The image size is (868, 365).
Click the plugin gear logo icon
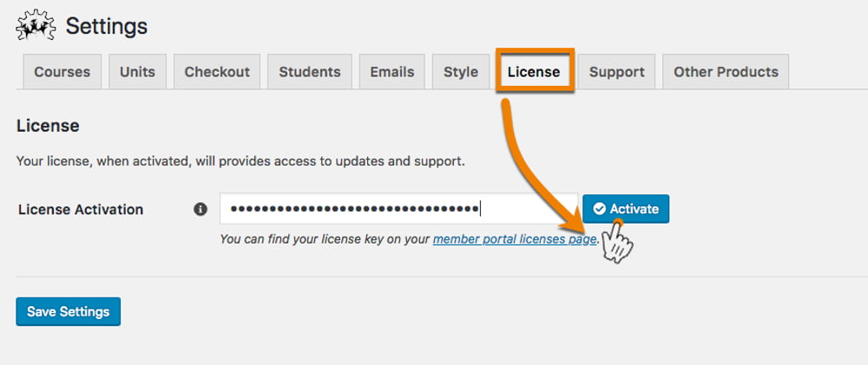click(x=36, y=27)
